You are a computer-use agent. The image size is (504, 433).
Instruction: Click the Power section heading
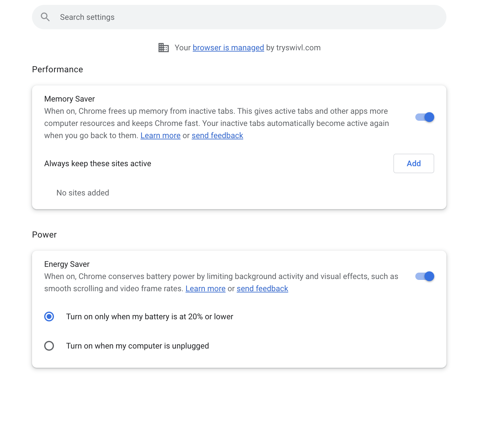(44, 235)
